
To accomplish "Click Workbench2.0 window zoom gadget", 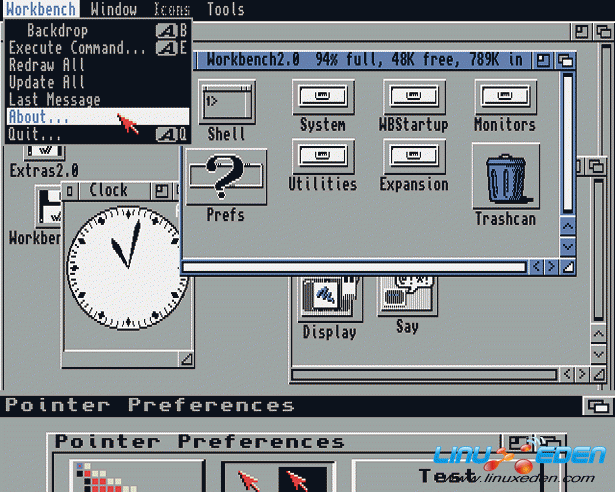I will coord(543,61).
